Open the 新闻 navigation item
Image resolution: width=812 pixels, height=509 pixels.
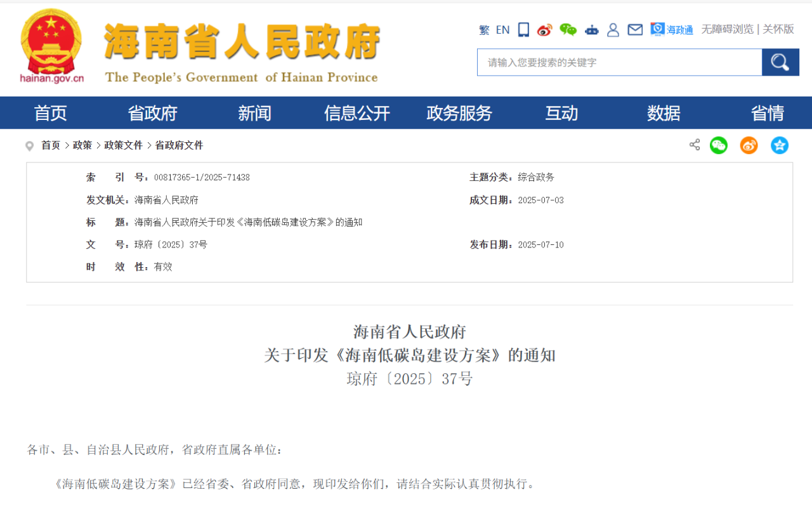coord(254,113)
